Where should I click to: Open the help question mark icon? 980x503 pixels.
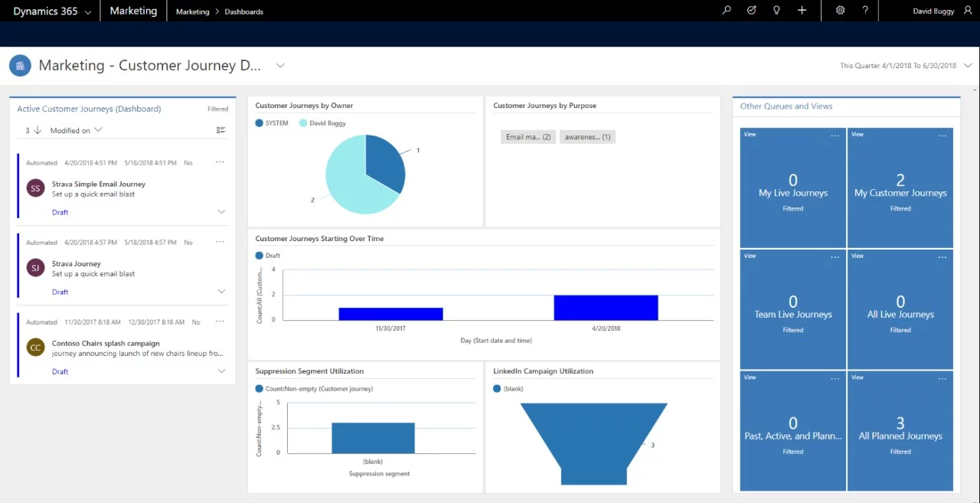865,11
